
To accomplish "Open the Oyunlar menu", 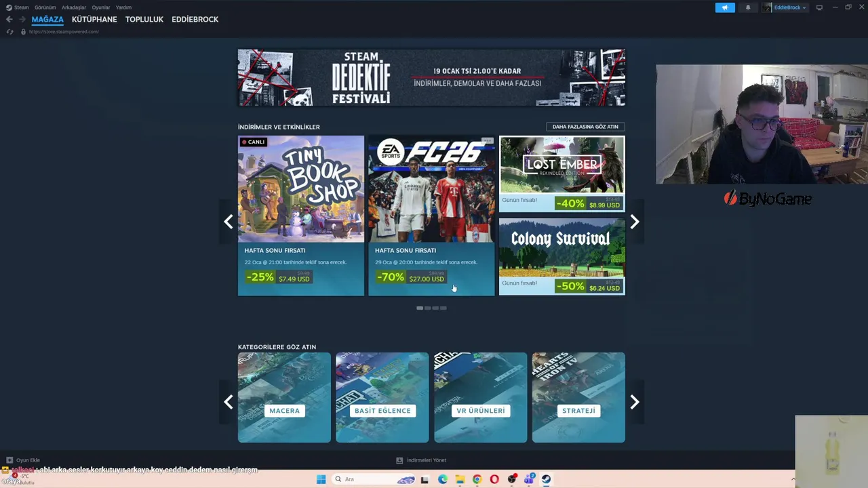I will [101, 7].
